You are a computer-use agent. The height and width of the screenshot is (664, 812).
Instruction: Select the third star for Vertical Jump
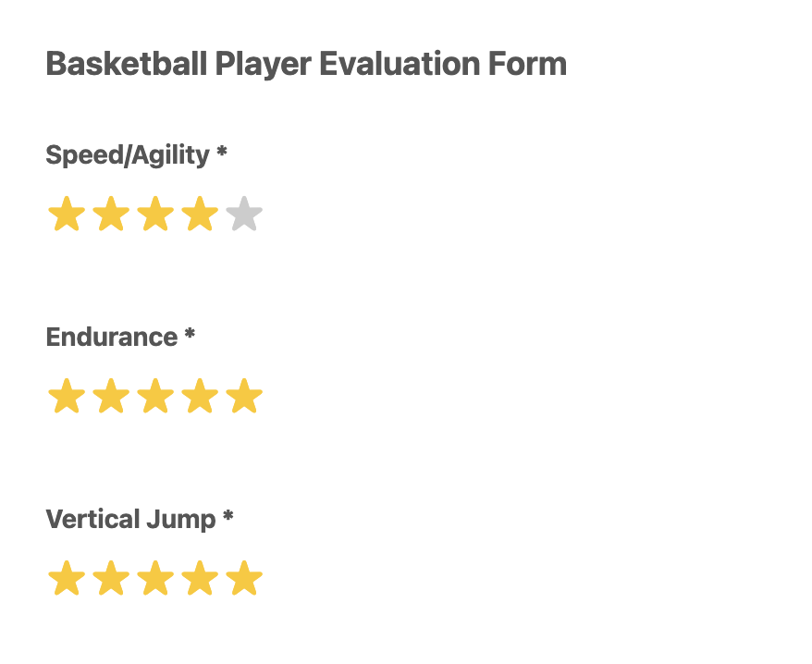pos(155,578)
